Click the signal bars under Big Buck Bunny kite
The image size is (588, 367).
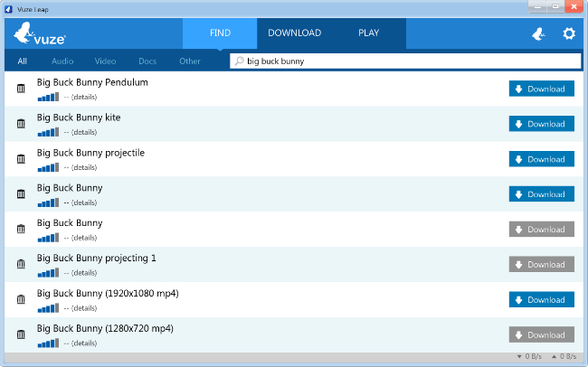point(48,132)
